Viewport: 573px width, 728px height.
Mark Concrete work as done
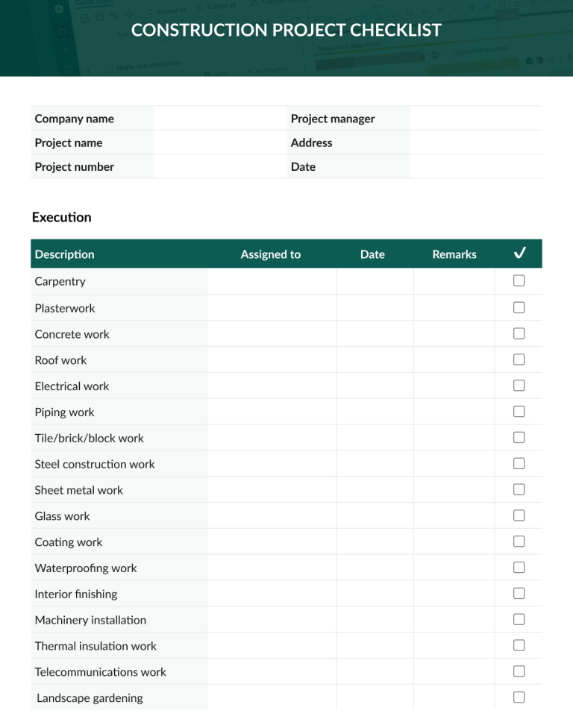519,333
